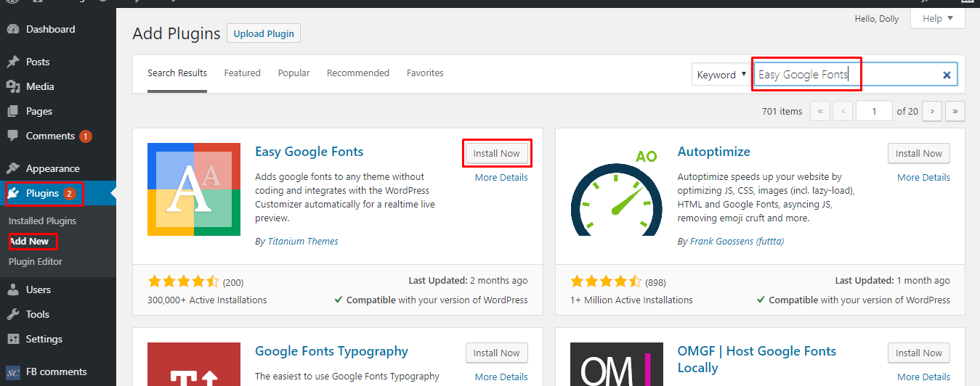
Task: Clear the search field with X icon
Action: coord(947,75)
